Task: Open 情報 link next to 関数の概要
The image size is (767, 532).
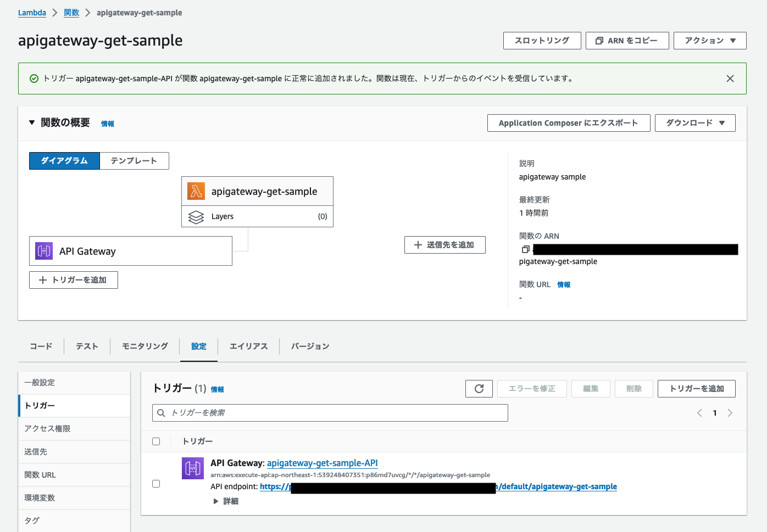Action: click(108, 124)
